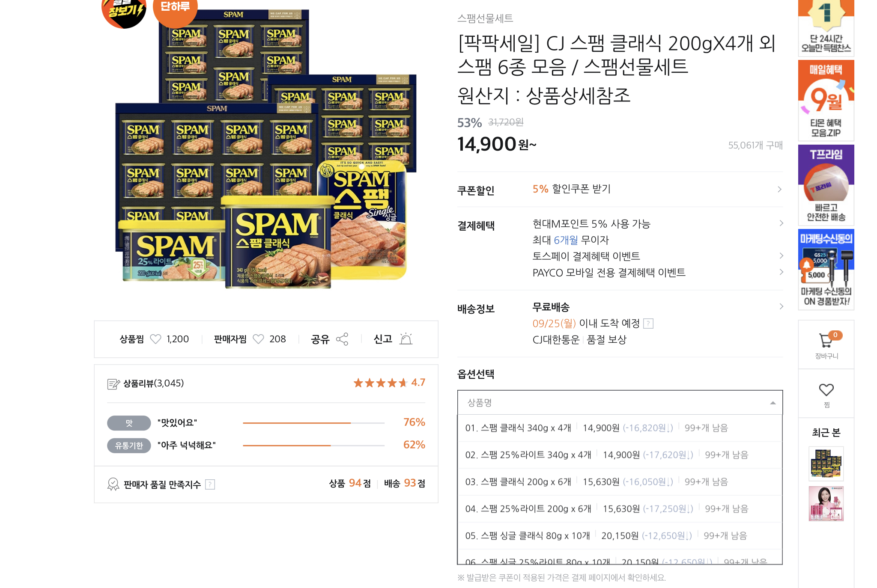Viewport: 877px width, 588px height.
Task: Open the shopping cart 장바구니 icon
Action: 826,341
